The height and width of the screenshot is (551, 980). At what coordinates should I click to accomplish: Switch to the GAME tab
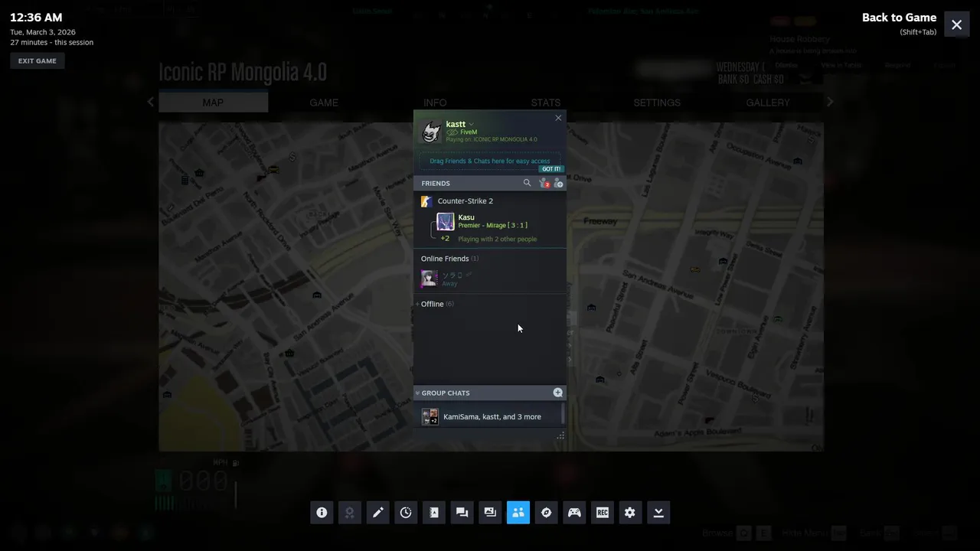(x=324, y=103)
